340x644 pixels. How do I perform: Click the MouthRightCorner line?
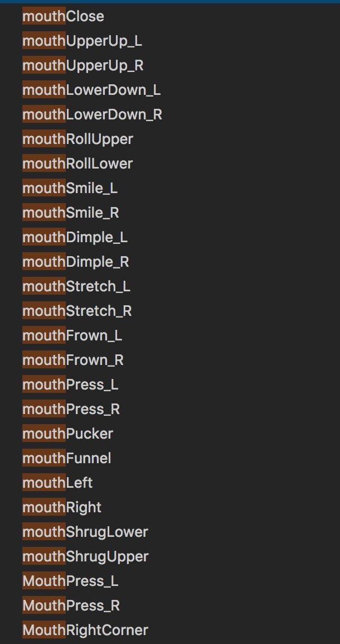(x=85, y=630)
